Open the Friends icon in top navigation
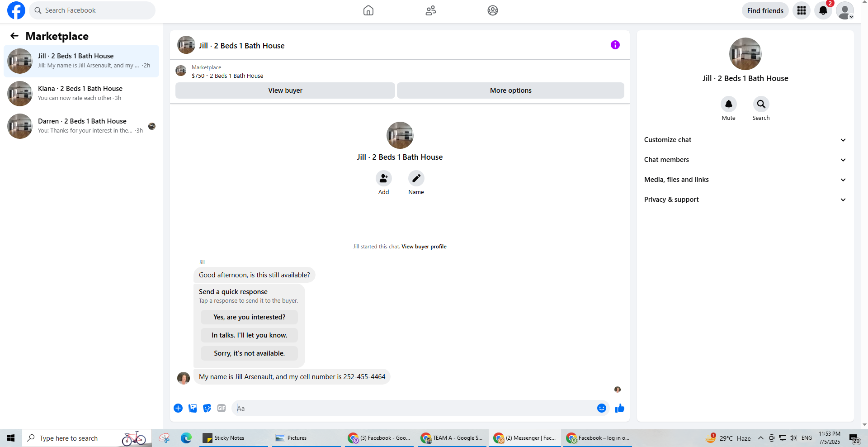Image resolution: width=868 pixels, height=447 pixels. [431, 10]
